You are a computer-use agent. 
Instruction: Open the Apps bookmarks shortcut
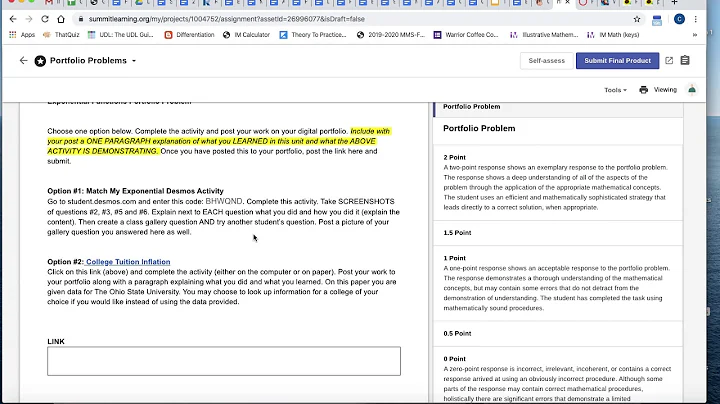[x=22, y=35]
